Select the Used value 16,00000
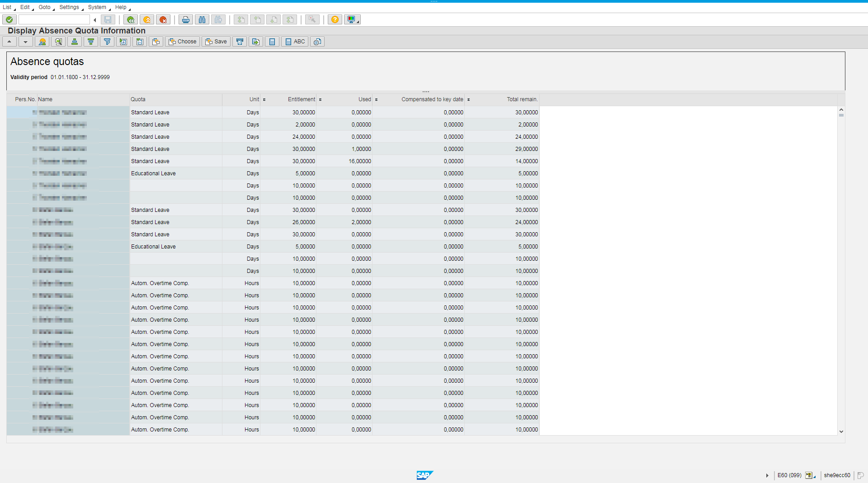868x483 pixels. 344,161
